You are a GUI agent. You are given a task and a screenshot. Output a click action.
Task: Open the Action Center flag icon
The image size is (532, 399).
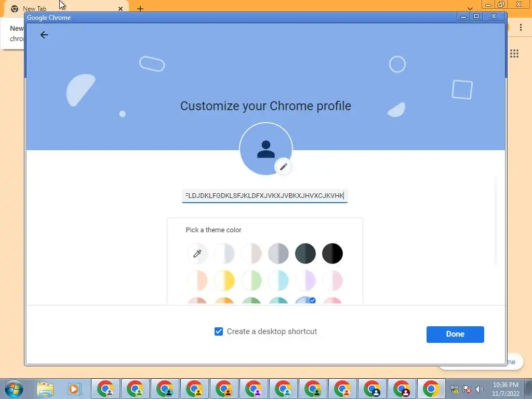click(467, 389)
